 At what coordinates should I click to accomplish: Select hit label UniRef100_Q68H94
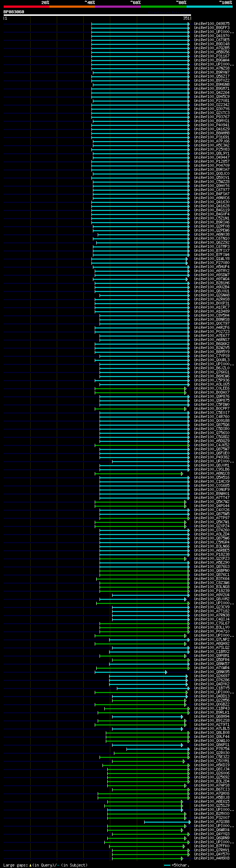pyautogui.click(x=212, y=716)
